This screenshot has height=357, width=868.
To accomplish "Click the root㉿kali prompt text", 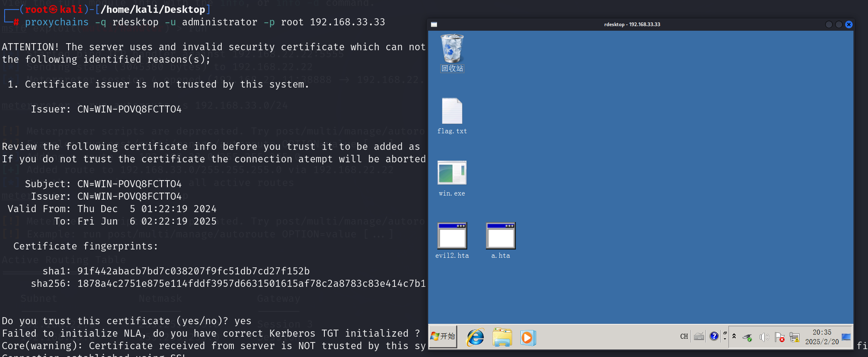I will [x=54, y=9].
